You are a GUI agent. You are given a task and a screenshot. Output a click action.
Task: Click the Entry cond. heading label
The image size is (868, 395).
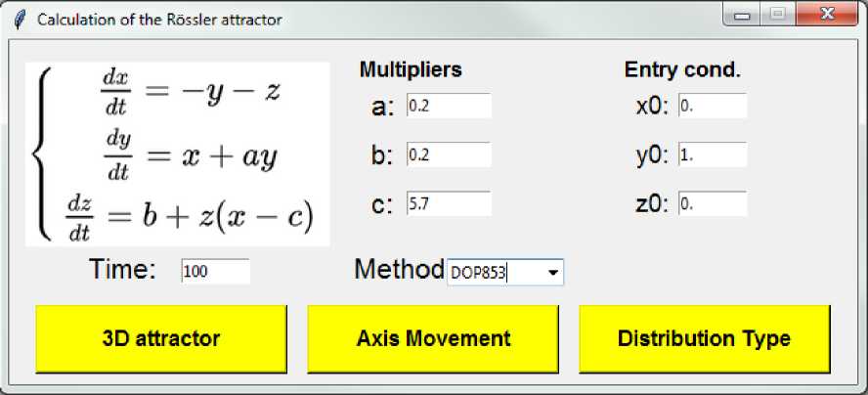[682, 69]
